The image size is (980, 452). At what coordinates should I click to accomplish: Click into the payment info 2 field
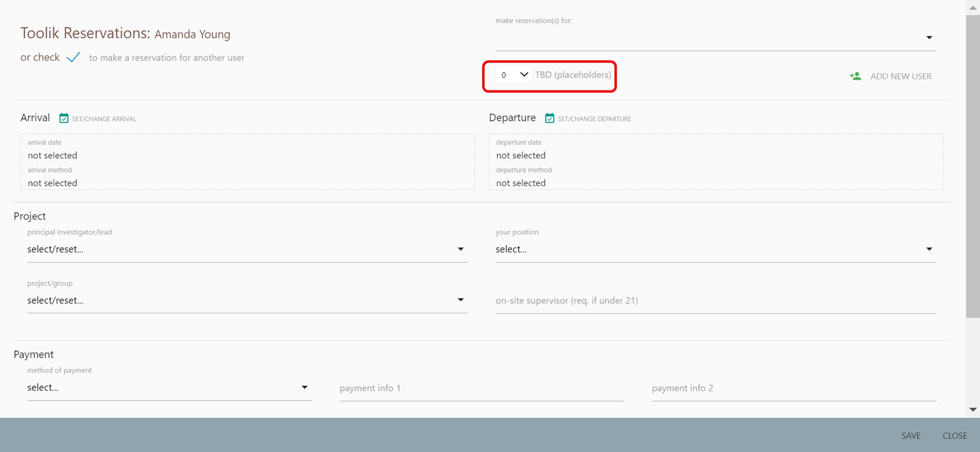tap(793, 388)
